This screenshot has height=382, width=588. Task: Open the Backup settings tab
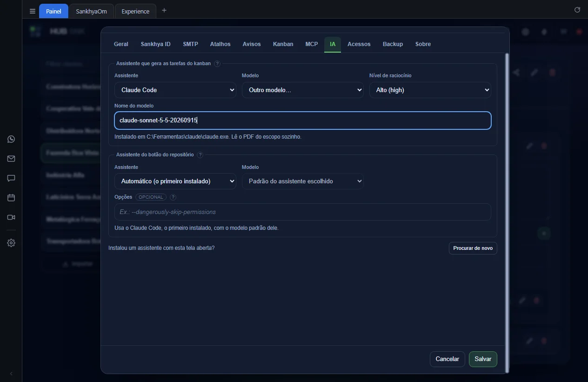click(x=393, y=44)
